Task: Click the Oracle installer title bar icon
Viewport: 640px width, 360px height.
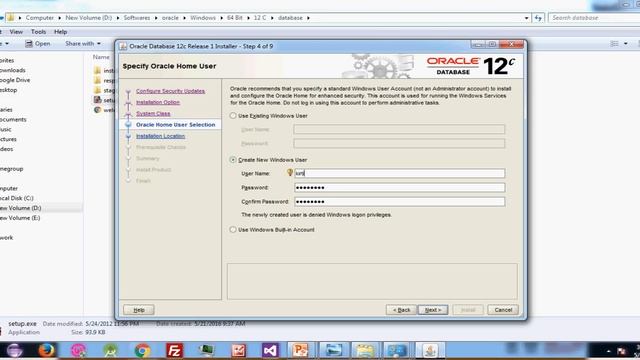Action: coord(122,46)
